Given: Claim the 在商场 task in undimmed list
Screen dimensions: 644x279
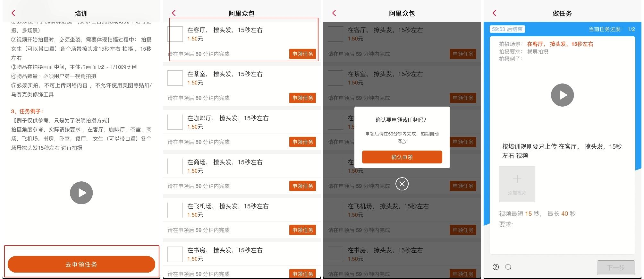Looking at the screenshot, I should pyautogui.click(x=302, y=186).
